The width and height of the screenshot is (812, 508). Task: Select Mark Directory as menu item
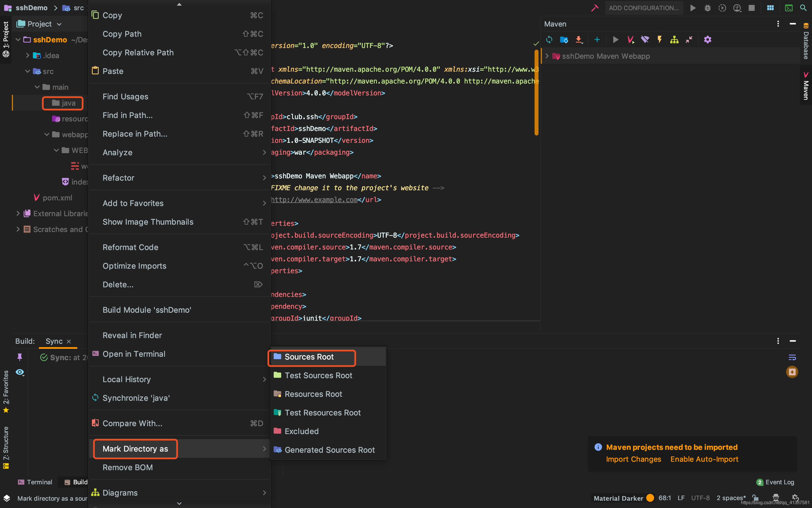point(180,449)
